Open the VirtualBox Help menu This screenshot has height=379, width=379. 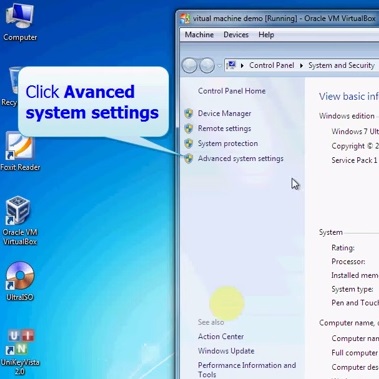[266, 35]
